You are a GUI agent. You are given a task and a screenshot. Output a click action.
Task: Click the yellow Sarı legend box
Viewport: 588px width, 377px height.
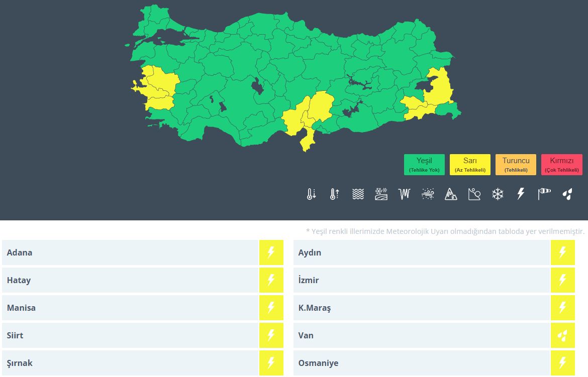470,165
